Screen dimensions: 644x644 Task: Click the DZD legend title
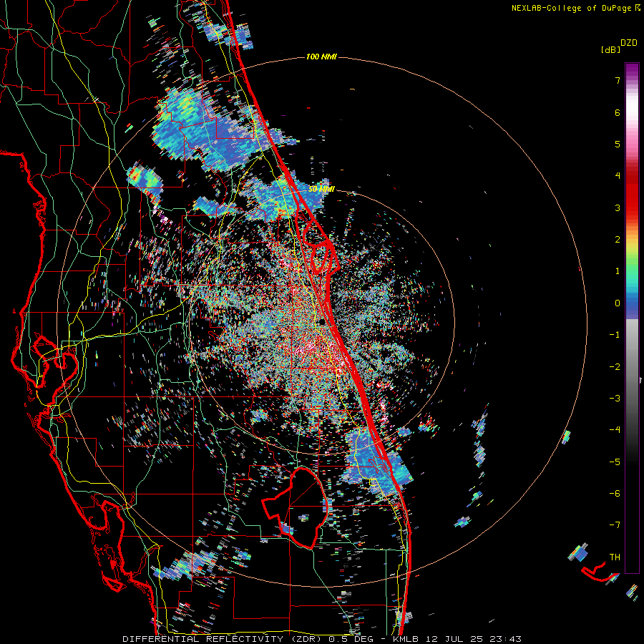629,43
